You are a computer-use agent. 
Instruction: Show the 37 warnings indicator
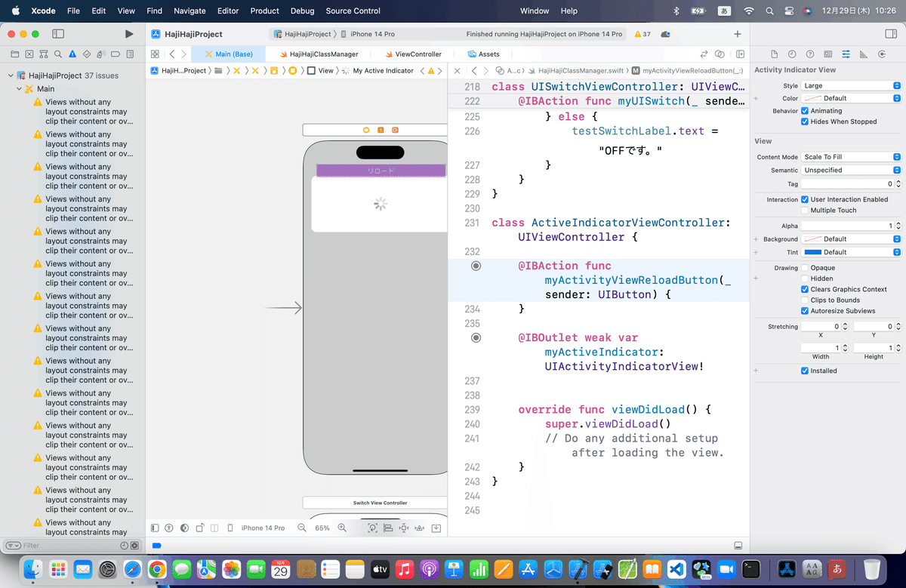click(x=642, y=34)
